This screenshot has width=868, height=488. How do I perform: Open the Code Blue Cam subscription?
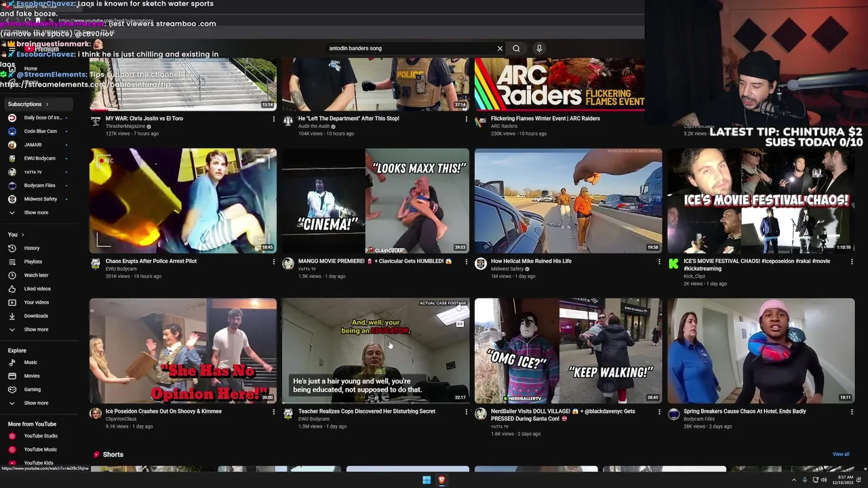click(x=40, y=131)
